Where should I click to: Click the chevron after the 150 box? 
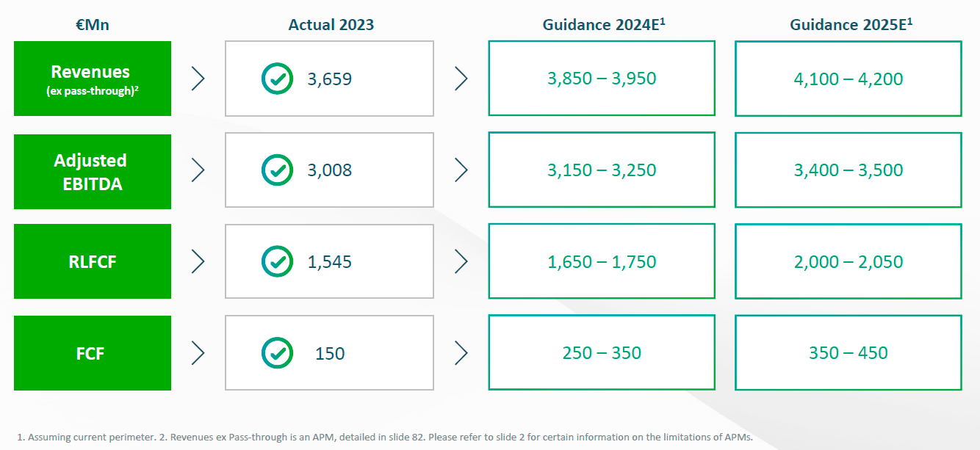click(461, 353)
